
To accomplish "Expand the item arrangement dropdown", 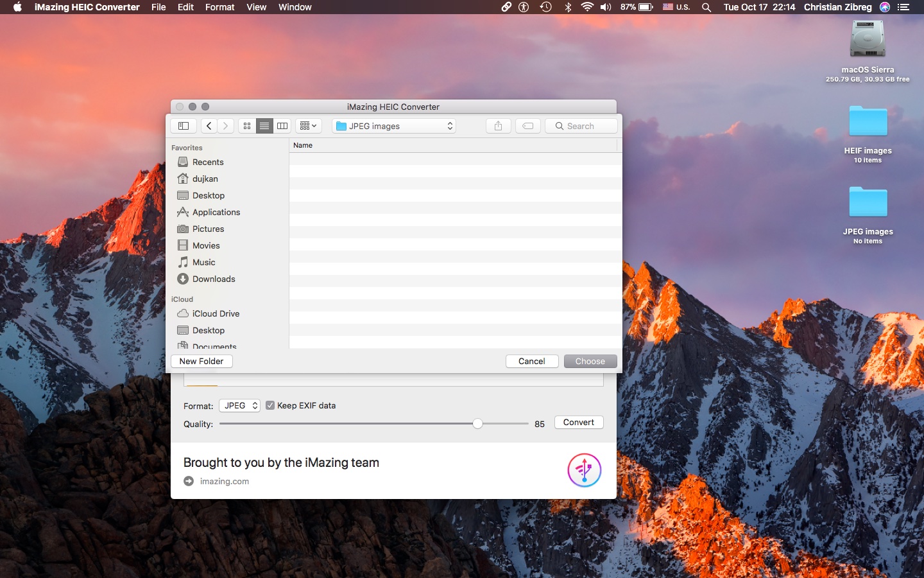I will pos(308,126).
